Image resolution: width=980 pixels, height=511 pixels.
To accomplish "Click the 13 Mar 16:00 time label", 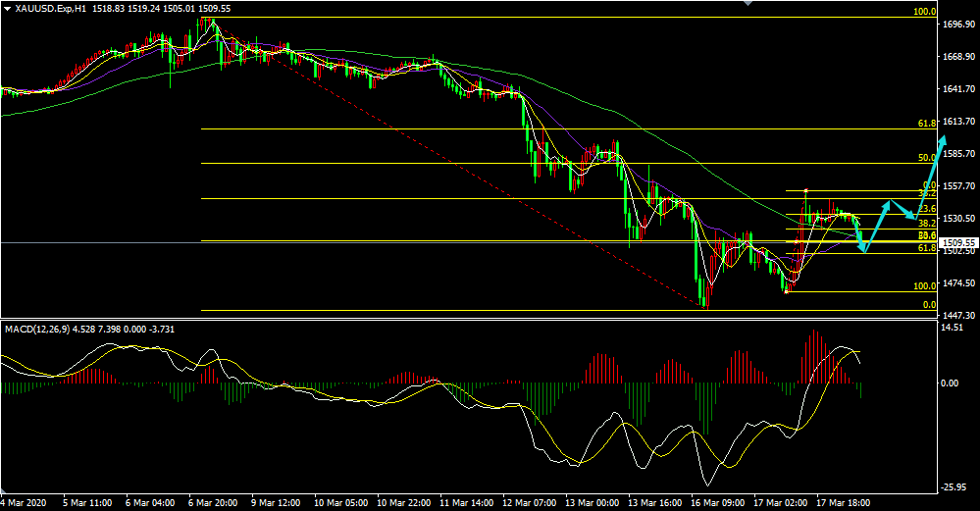I will (x=654, y=503).
